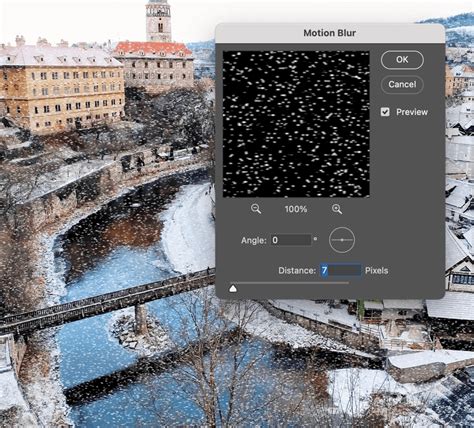
Task: Click the Angle input field
Action: tap(291, 240)
